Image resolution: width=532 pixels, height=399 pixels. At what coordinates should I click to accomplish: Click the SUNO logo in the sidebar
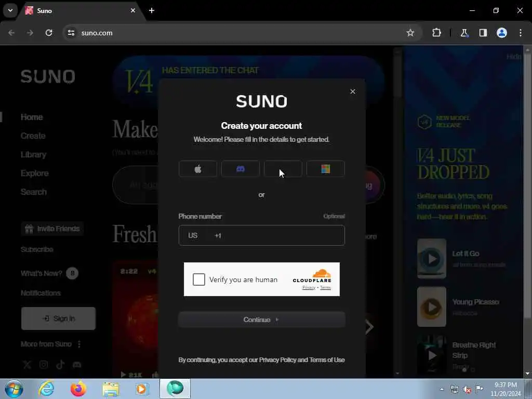coord(48,76)
